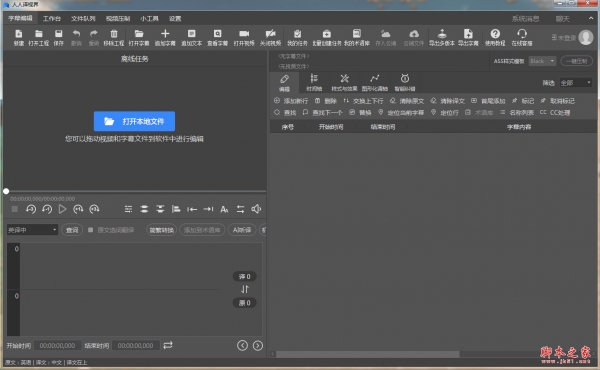Screen dimensions: 600x370
Task: Click the 打开字幕 (Open Subtitle) folder icon
Action: point(139,34)
